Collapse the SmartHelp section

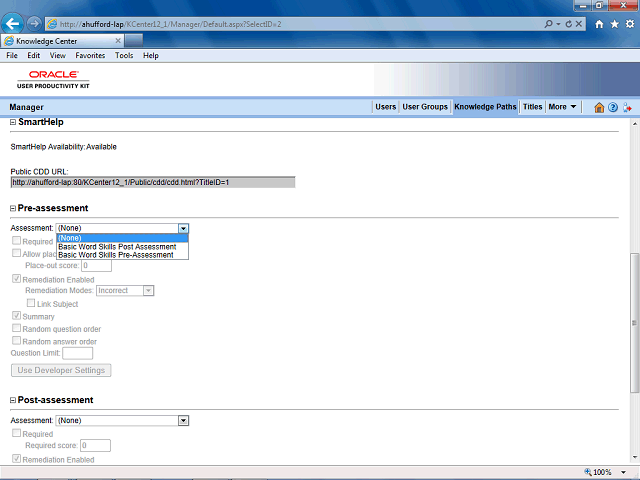coord(13,122)
